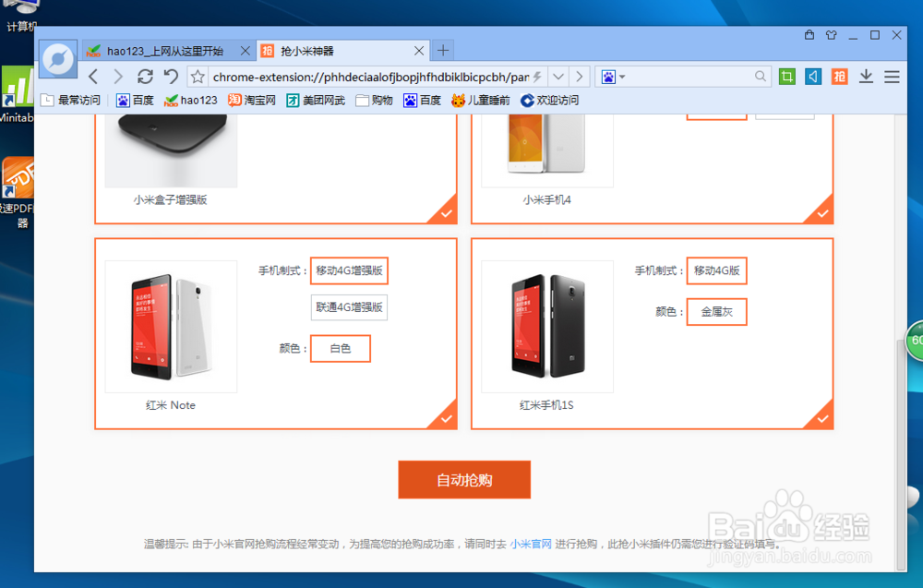Click the undo/restore arrow icon
The width and height of the screenshot is (923, 588).
tap(171, 77)
